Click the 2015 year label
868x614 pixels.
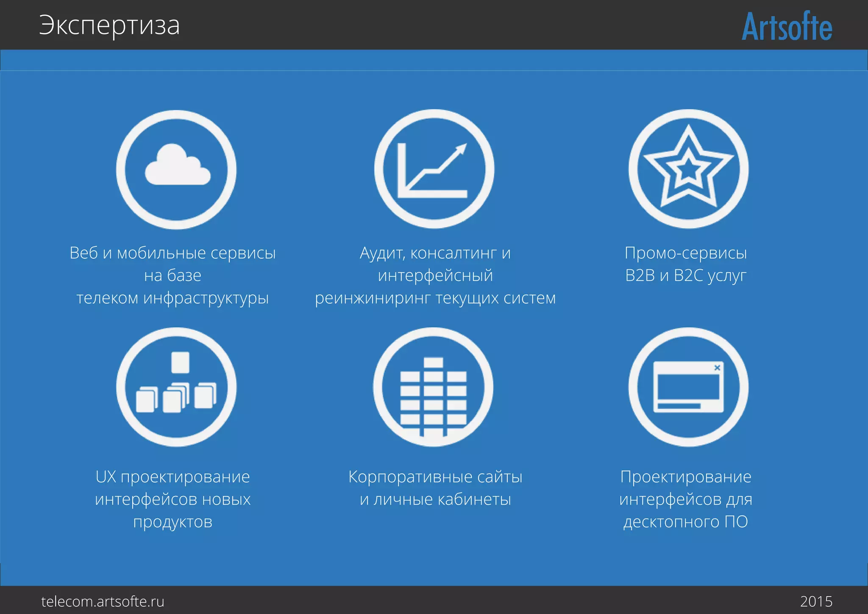816,601
